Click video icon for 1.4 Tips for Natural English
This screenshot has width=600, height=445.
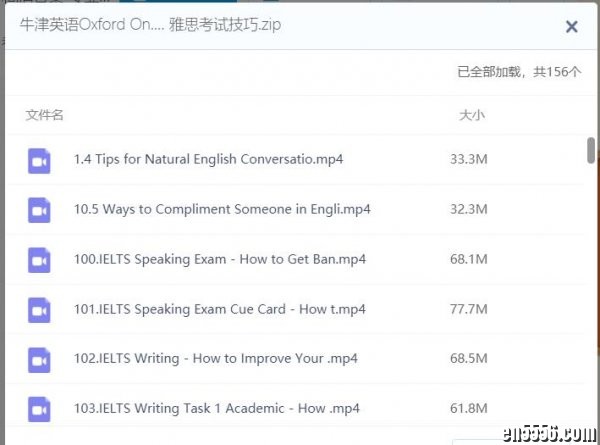coord(39,160)
